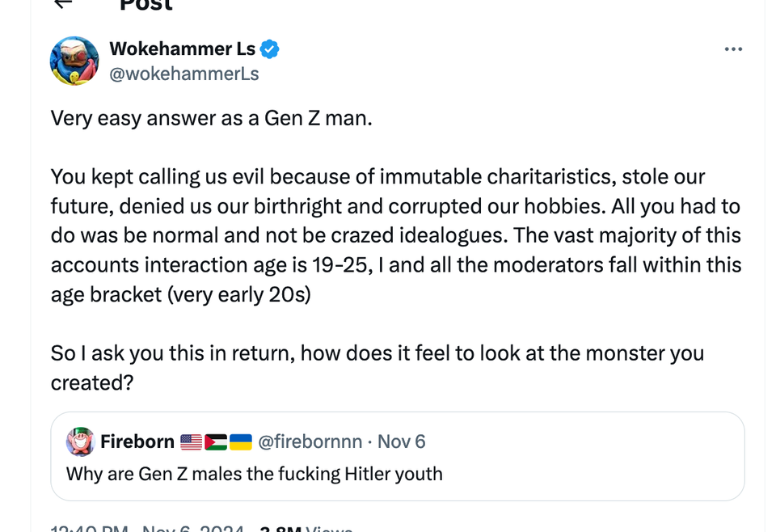Click the 'Very easy answer' opening line
Screen dimensions: 776x532
(212, 118)
